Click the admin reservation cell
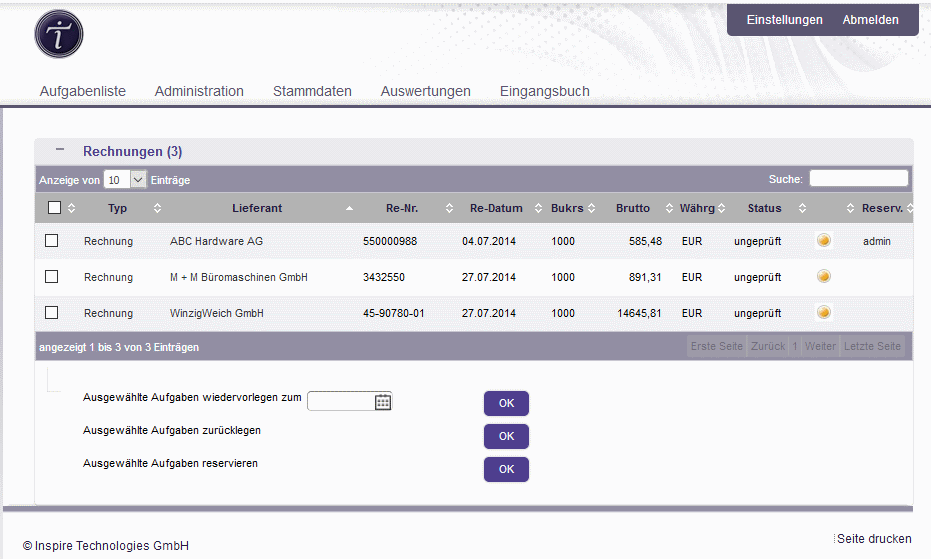 tap(877, 241)
